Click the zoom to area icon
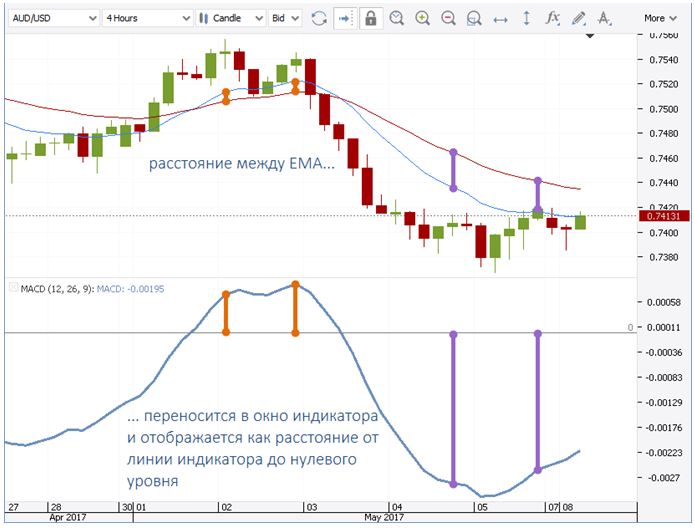 click(x=474, y=18)
